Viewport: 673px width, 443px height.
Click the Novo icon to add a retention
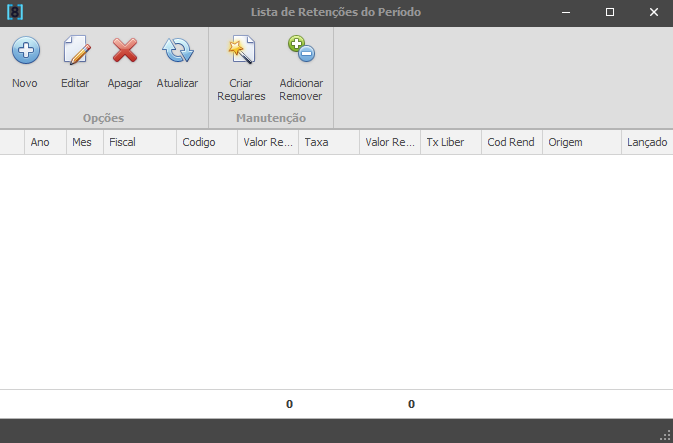25,51
